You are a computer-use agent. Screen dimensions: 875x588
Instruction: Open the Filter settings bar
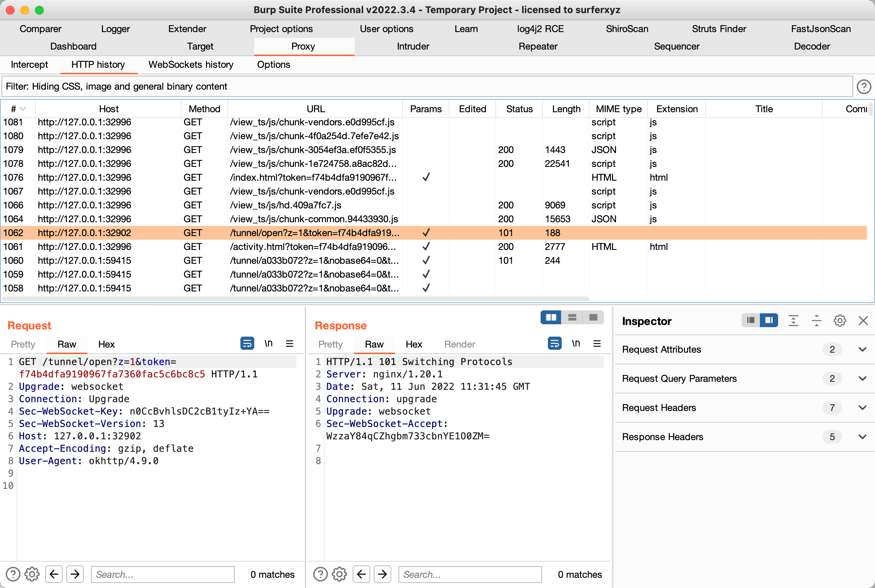(x=427, y=87)
